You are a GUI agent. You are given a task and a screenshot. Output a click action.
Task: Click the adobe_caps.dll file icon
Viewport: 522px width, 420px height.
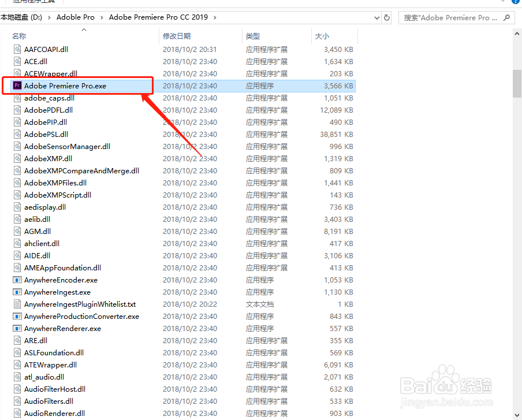17,98
